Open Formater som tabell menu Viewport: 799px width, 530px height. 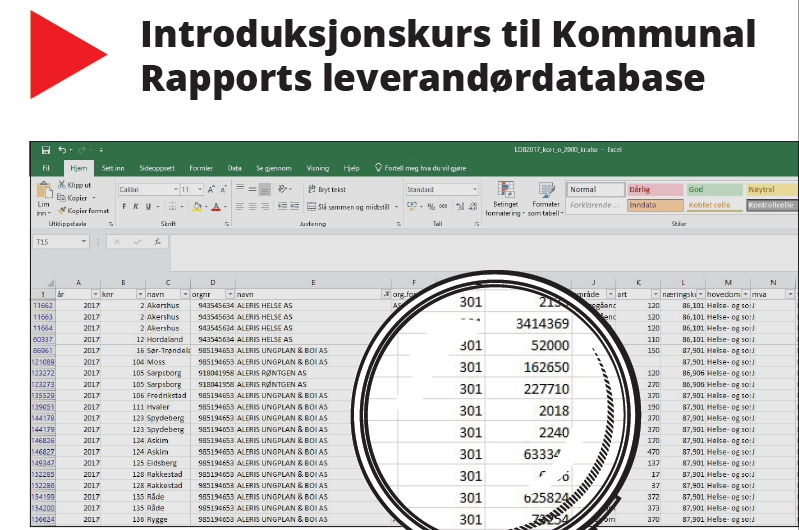click(546, 199)
